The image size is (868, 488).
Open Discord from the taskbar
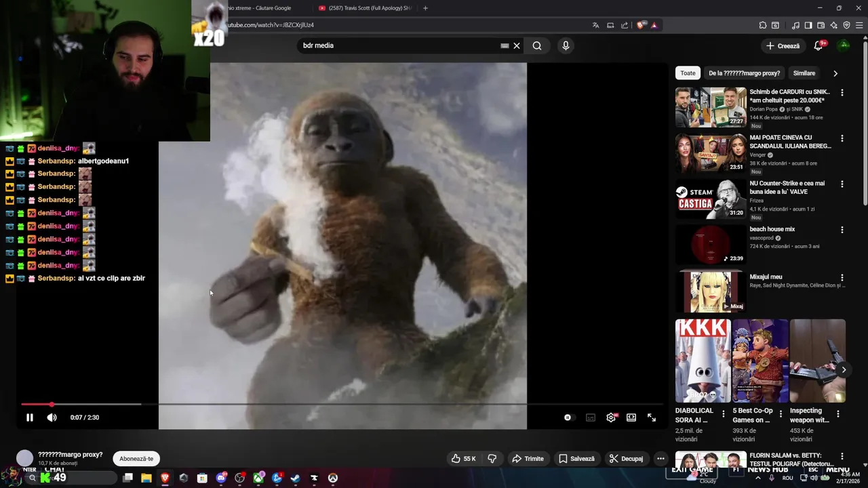[x=221, y=478]
